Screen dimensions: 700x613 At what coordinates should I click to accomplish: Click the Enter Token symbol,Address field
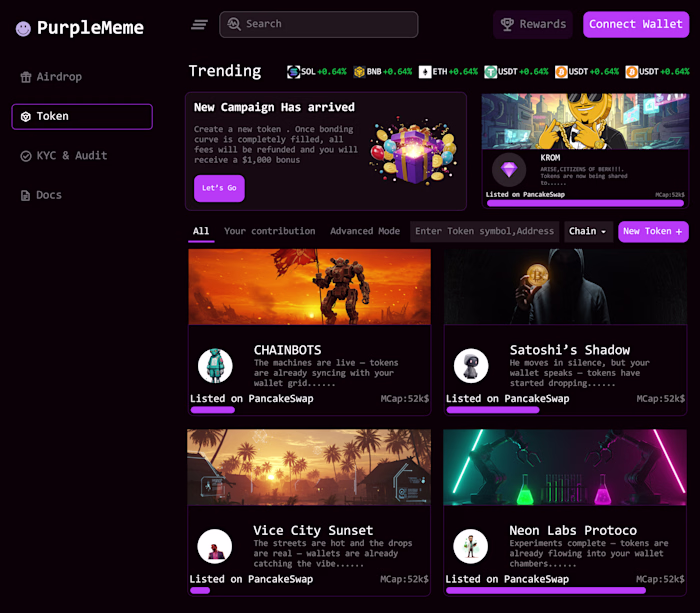484,231
